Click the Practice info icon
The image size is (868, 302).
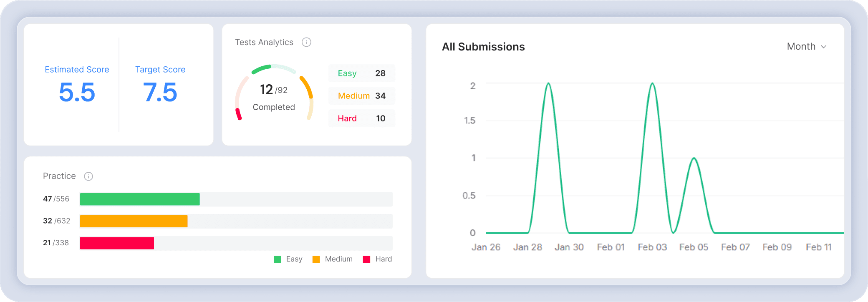point(88,176)
